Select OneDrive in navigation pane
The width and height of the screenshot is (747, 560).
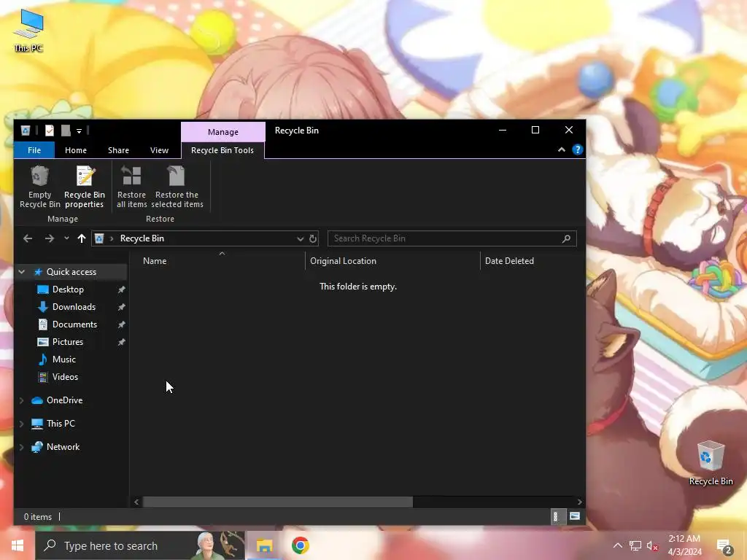click(x=64, y=400)
